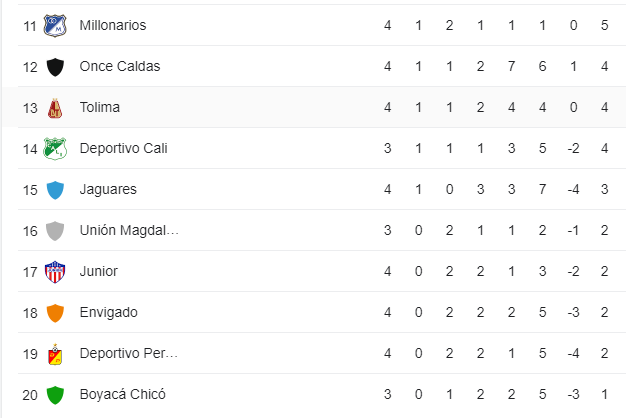Image resolution: width=626 pixels, height=418 pixels.
Task: Click the Millonarios team crest
Action: 55,25
